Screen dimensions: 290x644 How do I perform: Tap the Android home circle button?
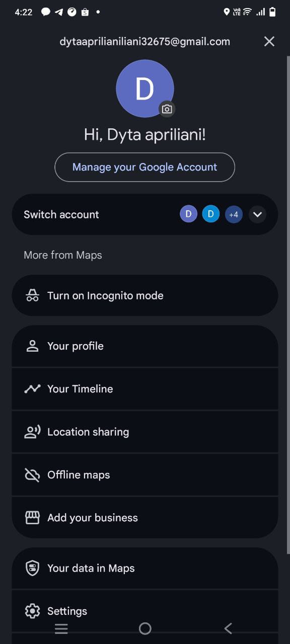coord(145,628)
